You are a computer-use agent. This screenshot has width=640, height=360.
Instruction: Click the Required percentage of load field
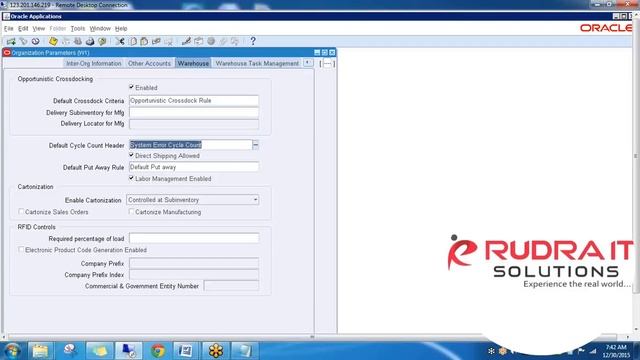click(x=194, y=238)
